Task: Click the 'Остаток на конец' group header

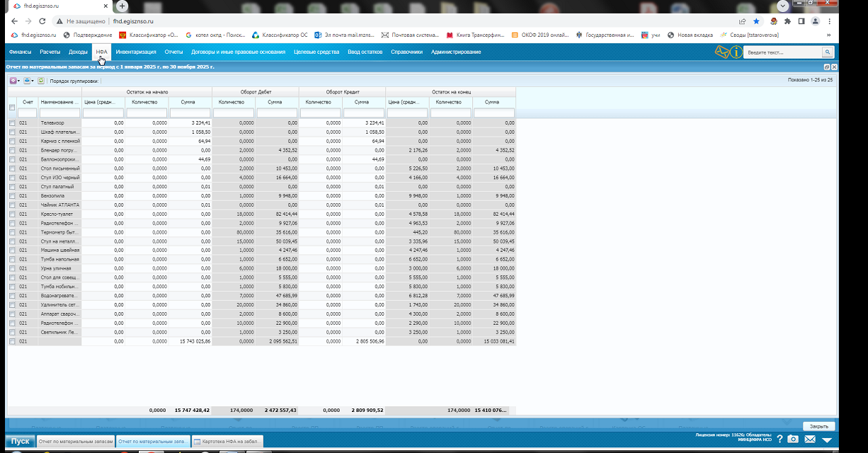Action: (x=450, y=92)
